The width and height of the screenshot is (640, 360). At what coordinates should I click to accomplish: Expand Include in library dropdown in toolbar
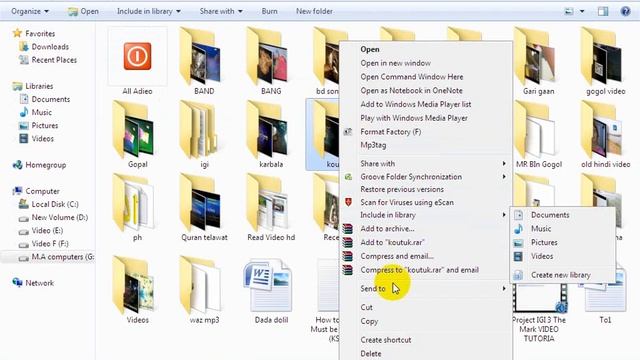[x=149, y=11]
